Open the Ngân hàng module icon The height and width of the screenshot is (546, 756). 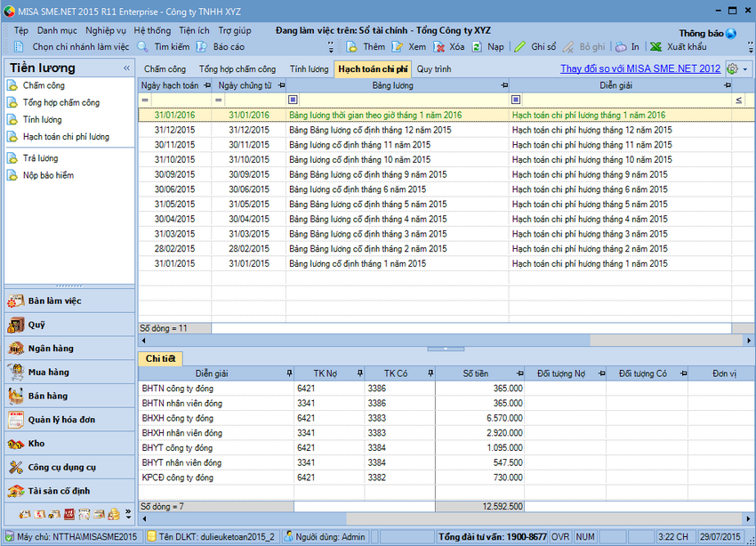[16, 349]
